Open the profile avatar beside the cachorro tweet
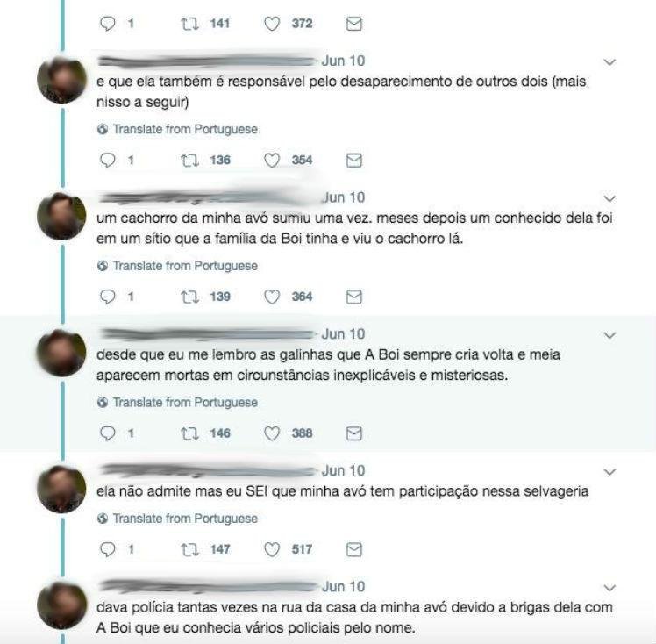The width and height of the screenshot is (656, 644). coord(61,217)
